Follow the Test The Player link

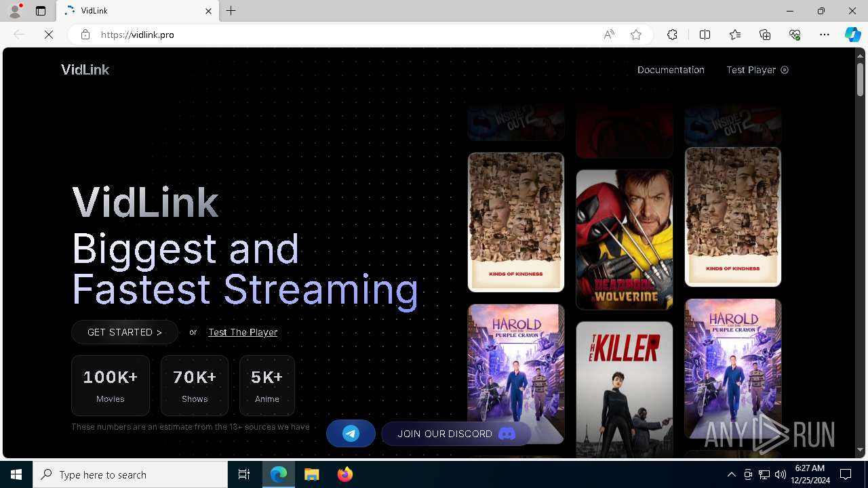[243, 332]
